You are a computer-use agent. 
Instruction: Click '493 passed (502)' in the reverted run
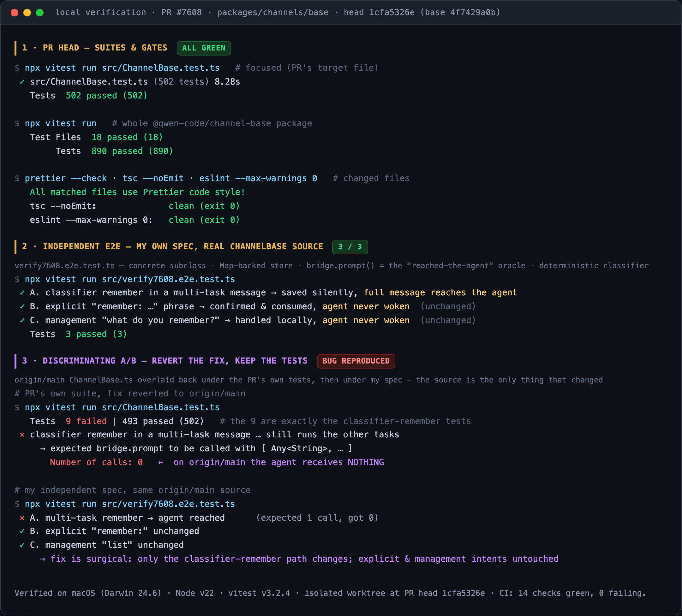pos(163,421)
